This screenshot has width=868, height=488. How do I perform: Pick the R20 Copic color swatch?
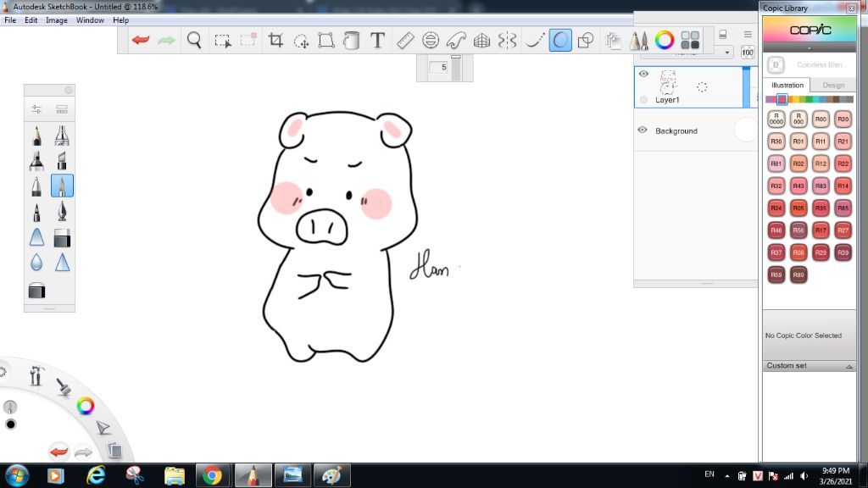tap(843, 119)
